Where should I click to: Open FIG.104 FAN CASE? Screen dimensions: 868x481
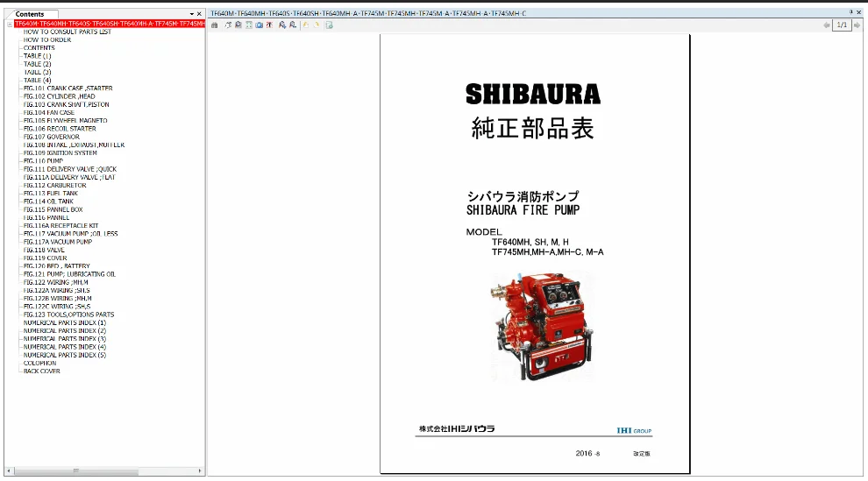pyautogui.click(x=49, y=113)
